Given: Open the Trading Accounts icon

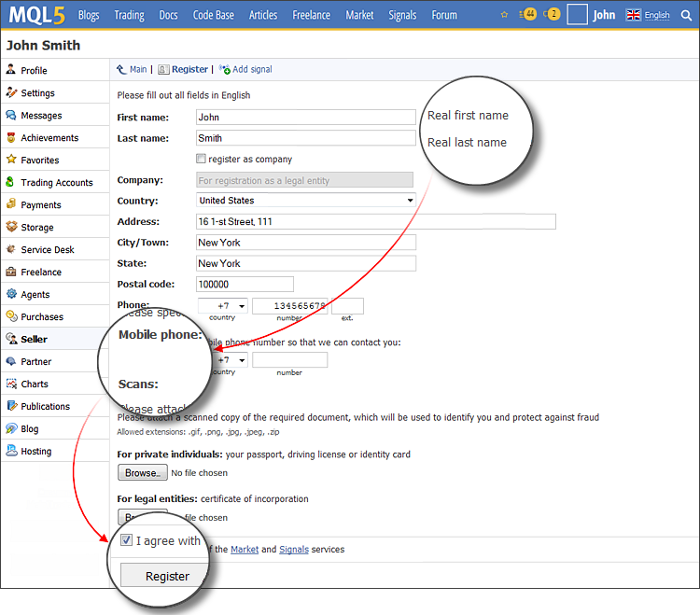Looking at the screenshot, I should click(x=10, y=182).
